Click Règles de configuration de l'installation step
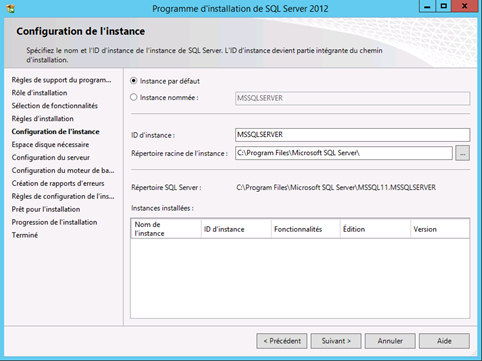482x361 pixels. point(63,196)
